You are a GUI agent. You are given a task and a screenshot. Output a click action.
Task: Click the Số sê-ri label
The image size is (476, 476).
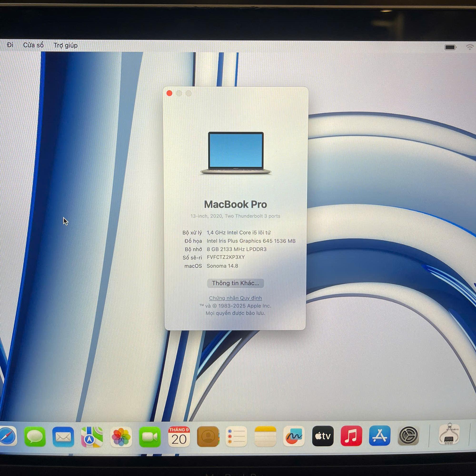coord(192,258)
